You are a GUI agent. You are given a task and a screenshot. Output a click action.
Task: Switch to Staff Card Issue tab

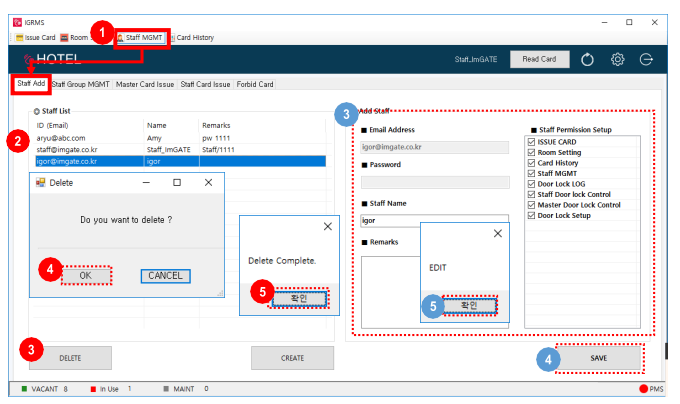(x=205, y=85)
